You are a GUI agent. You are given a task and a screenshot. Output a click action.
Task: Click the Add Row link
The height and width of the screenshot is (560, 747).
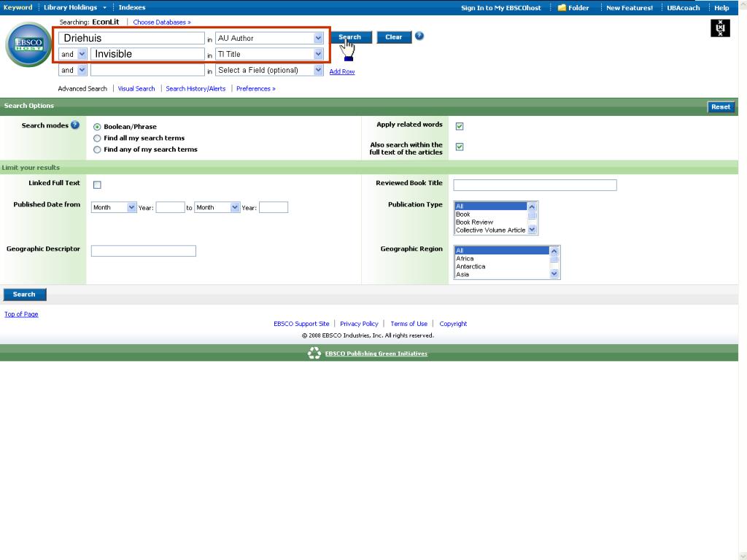point(342,71)
